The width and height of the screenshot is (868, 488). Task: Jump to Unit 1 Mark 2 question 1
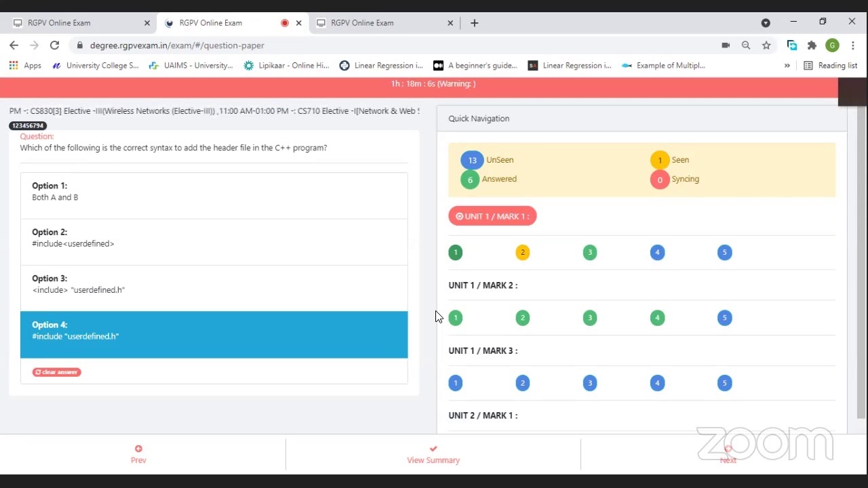456,318
